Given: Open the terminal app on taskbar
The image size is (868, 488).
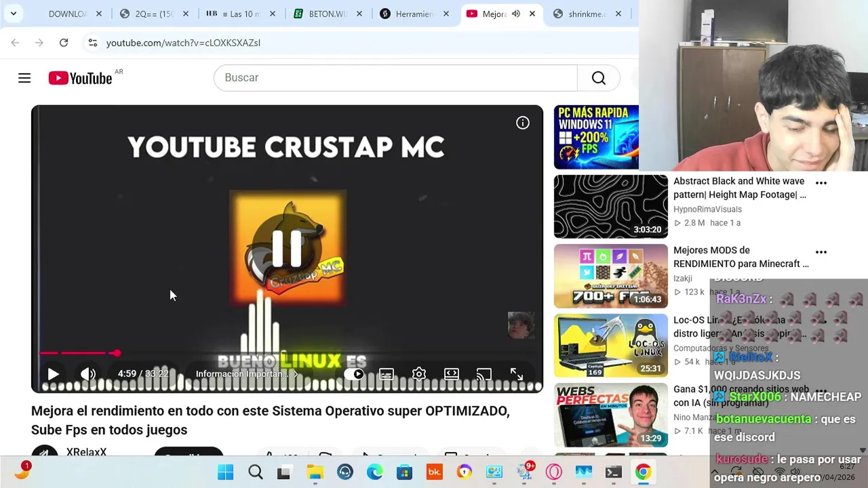Looking at the screenshot, I should pyautogui.click(x=613, y=472).
